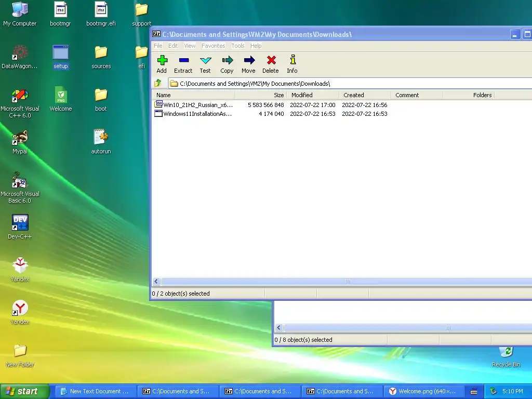Select DataWagon shortcut on desktop
The width and height of the screenshot is (532, 399).
[x=20, y=57]
